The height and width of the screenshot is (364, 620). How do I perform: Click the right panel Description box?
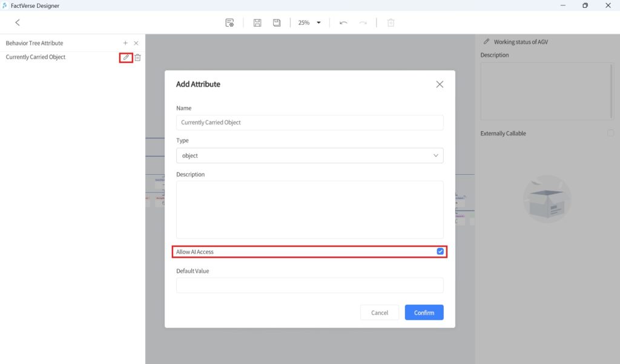pos(547,91)
